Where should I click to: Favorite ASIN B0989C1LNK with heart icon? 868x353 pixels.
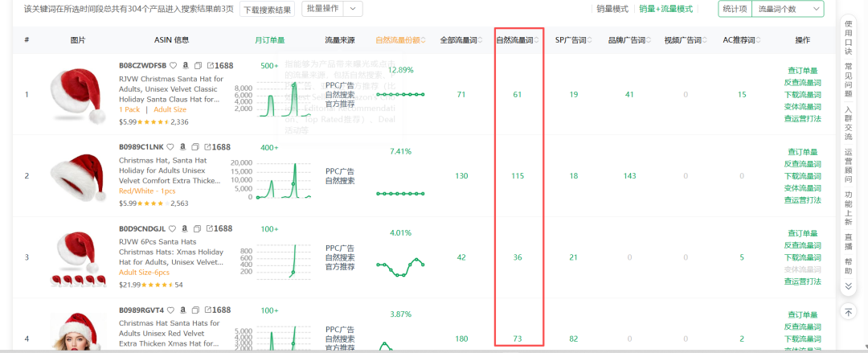coord(170,147)
